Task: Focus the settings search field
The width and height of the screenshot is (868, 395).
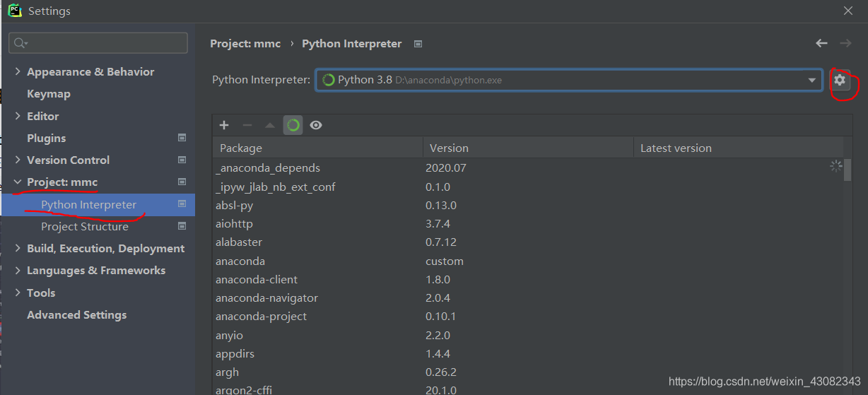Action: coord(98,43)
